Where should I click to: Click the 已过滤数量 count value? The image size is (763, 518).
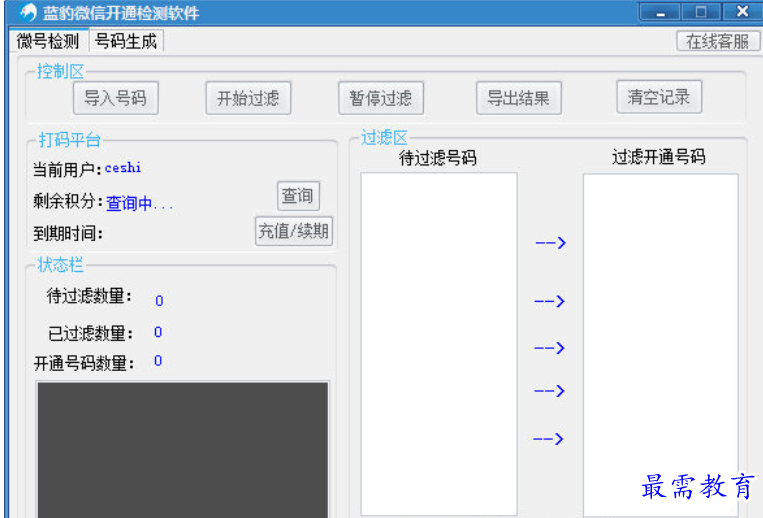click(158, 332)
